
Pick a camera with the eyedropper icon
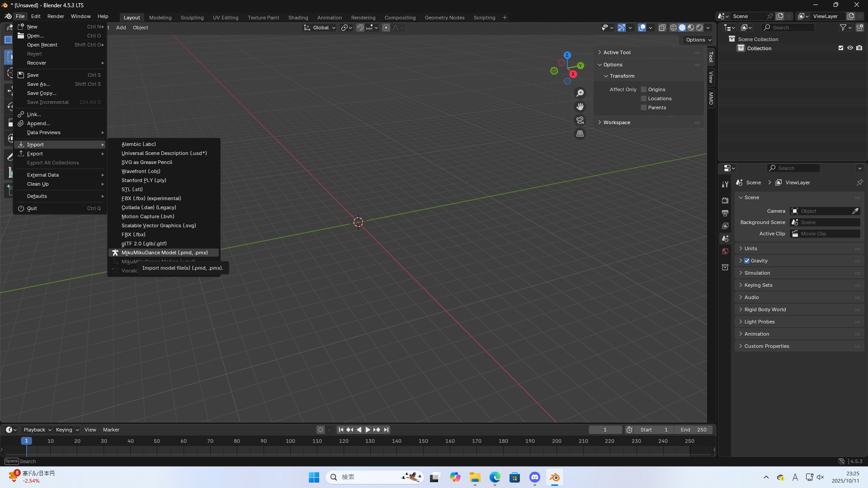click(x=856, y=211)
